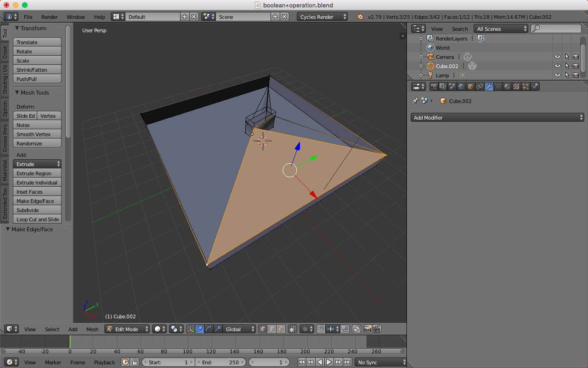588x368 pixels.
Task: Hide Lamp with its eye icon
Action: tap(558, 75)
